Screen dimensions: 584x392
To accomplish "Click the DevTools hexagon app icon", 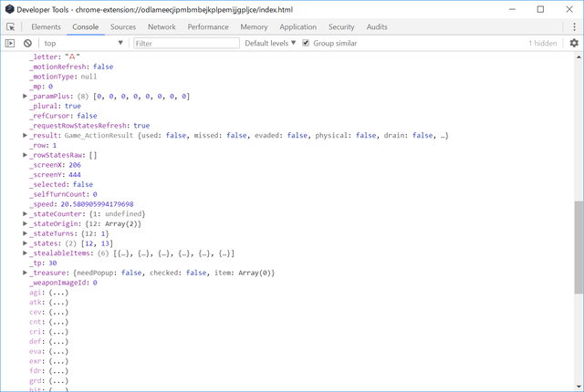I will click(x=10, y=9).
